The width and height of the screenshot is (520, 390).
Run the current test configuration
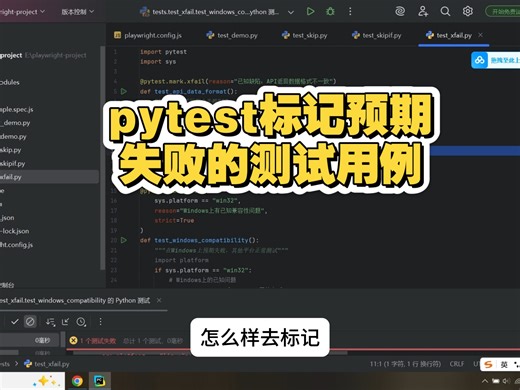(x=310, y=12)
